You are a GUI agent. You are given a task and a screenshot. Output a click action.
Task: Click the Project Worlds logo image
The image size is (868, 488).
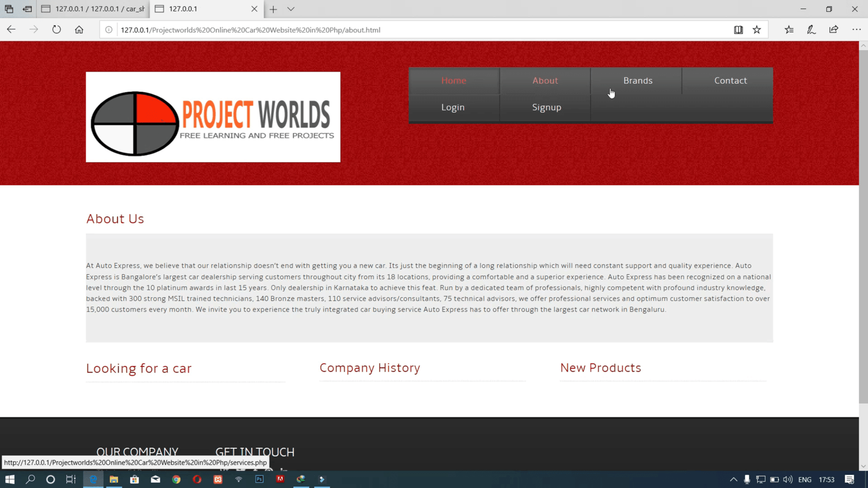point(213,117)
